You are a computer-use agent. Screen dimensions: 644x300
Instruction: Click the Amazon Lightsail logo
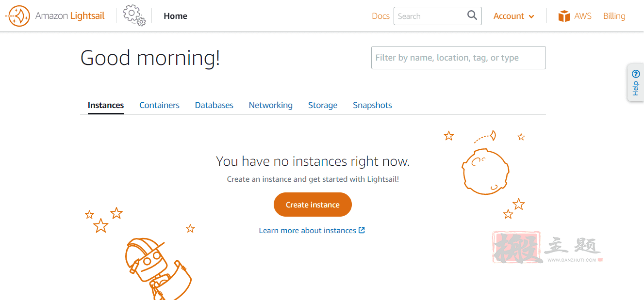pyautogui.click(x=55, y=16)
